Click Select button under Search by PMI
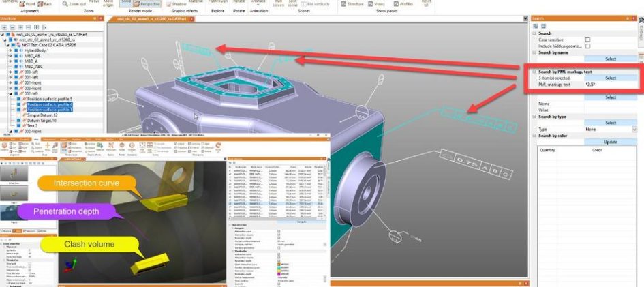This screenshot has height=287, width=644. tap(610, 78)
